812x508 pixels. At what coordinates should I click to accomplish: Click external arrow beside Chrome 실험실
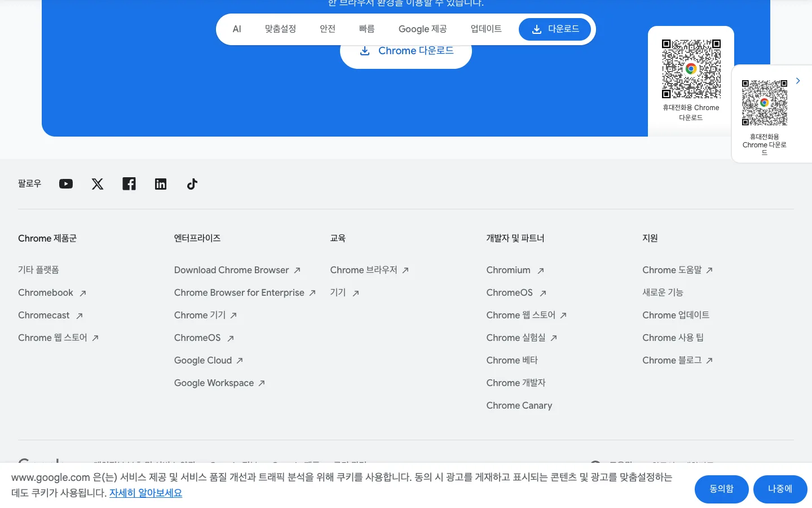click(554, 338)
